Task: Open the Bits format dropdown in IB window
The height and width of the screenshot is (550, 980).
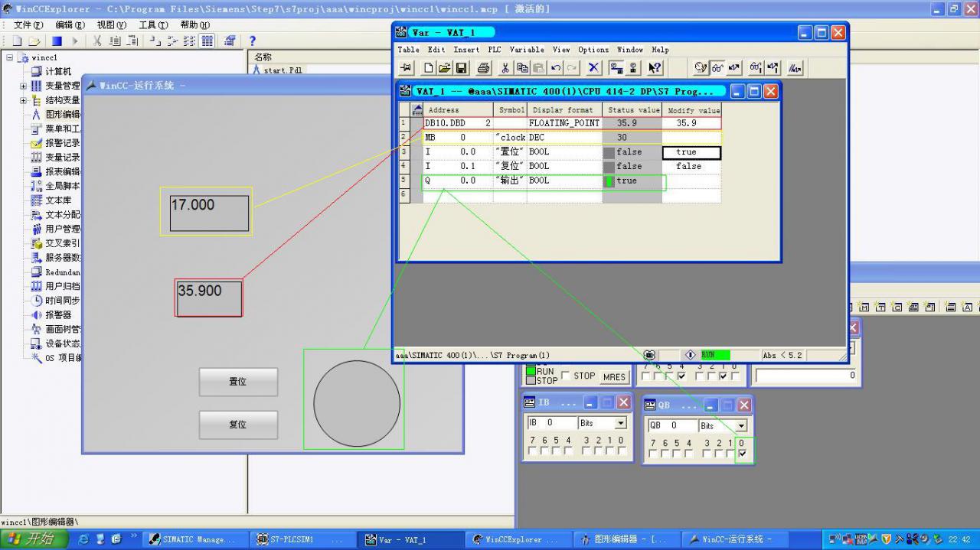Action: (620, 423)
